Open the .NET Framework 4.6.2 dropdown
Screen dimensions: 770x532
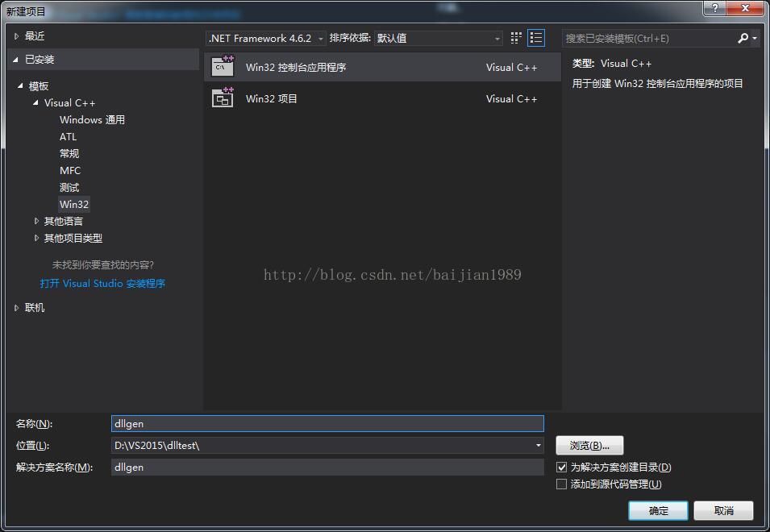click(x=265, y=38)
